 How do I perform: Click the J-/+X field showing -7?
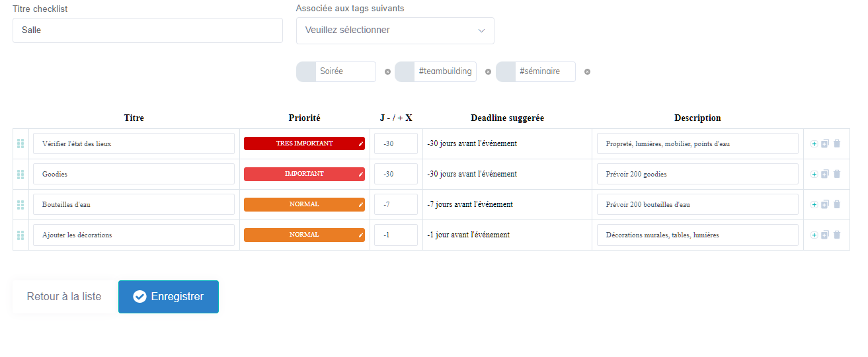396,204
